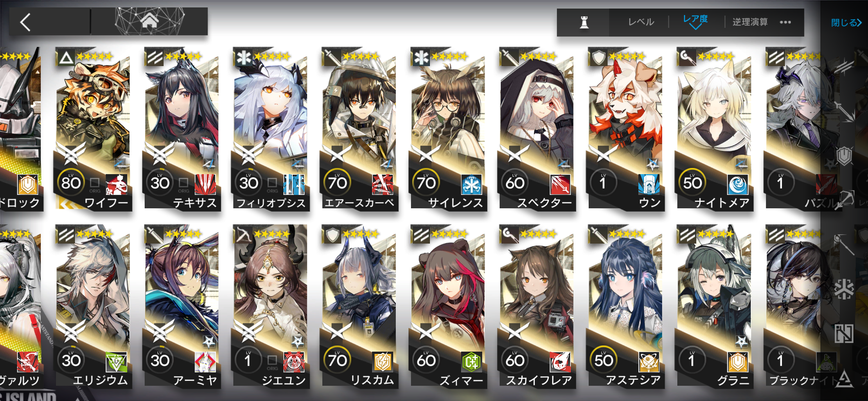Select the 逆理演算 sort option
Image resolution: width=868 pixels, height=401 pixels.
click(750, 22)
